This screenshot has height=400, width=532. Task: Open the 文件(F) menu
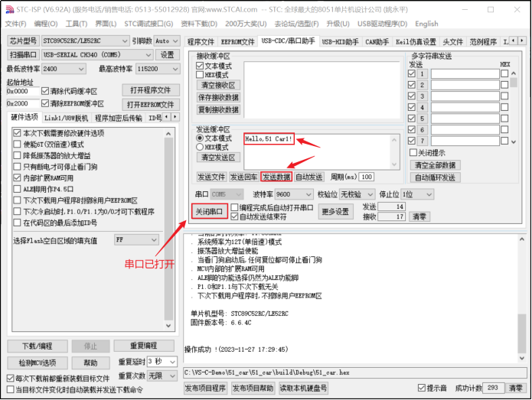coord(15,24)
